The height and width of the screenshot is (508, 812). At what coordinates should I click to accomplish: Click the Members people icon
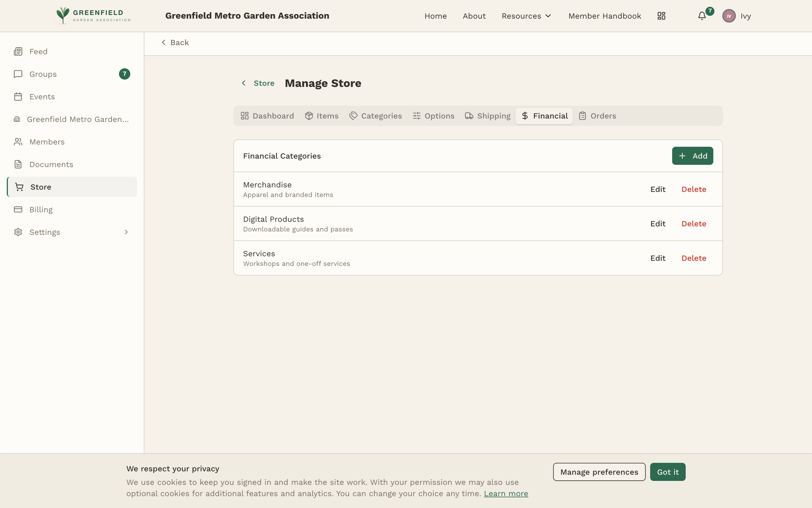pos(18,142)
